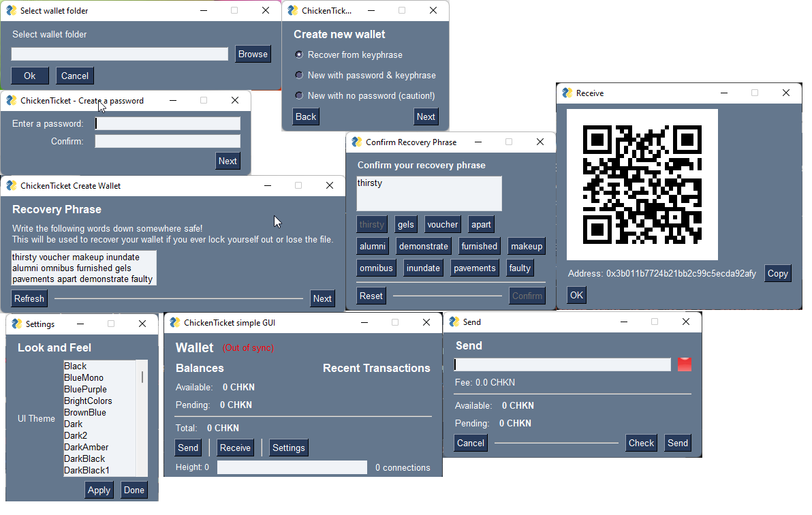Click Ok in Select wallet folder window
Image resolution: width=812 pixels, height=515 pixels.
tap(30, 76)
